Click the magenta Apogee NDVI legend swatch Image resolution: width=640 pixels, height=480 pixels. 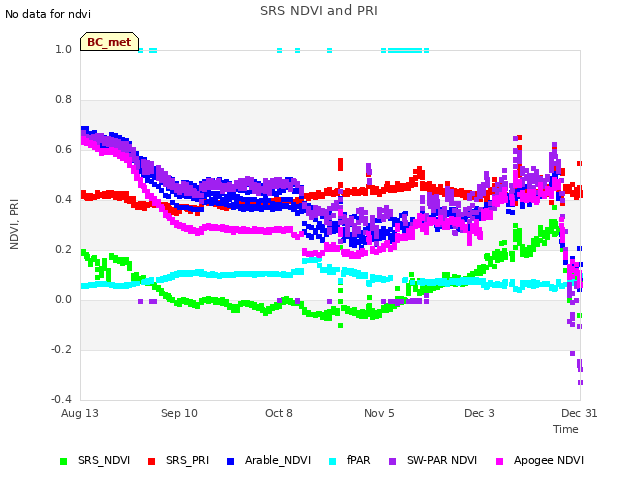click(499, 461)
